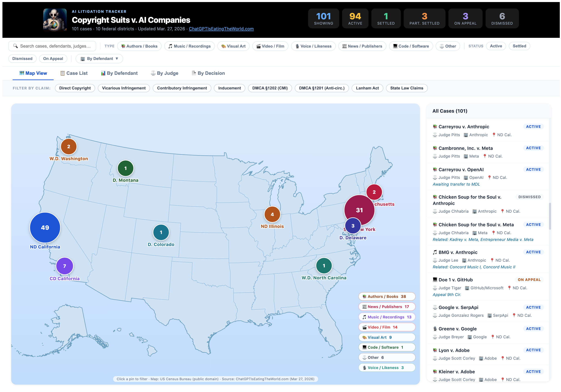Click the music note icon beside BMG v. Anthropic
Viewport: 561px width, 392px height.
coord(435,252)
